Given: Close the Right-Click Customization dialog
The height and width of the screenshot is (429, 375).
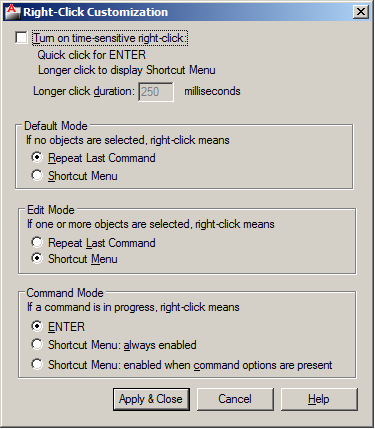Looking at the screenshot, I should (361, 12).
